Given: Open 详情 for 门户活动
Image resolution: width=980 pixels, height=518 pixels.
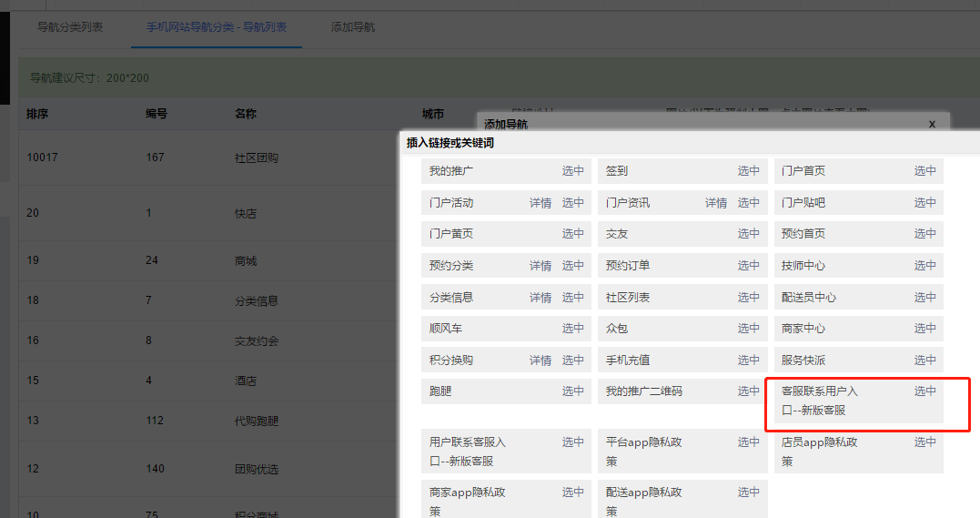Looking at the screenshot, I should [540, 203].
